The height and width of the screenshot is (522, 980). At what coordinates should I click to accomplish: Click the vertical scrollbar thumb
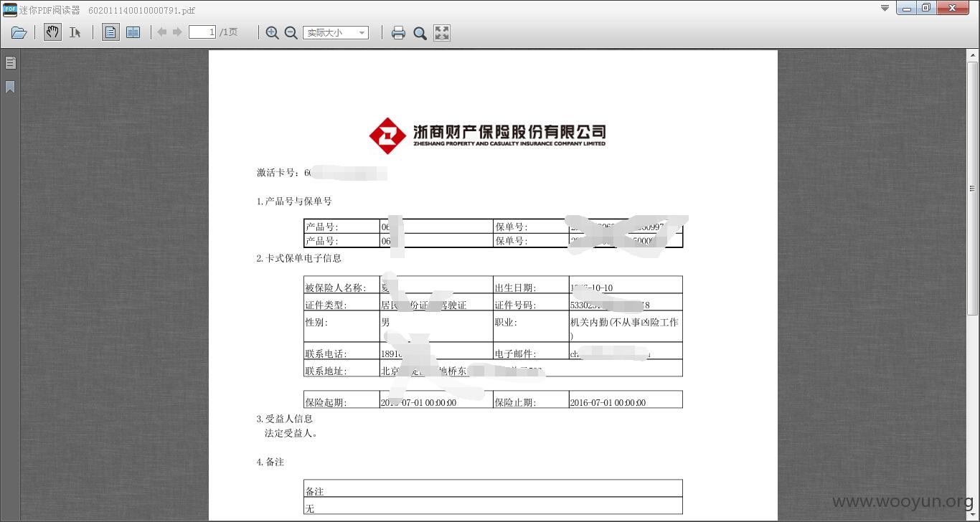974,189
